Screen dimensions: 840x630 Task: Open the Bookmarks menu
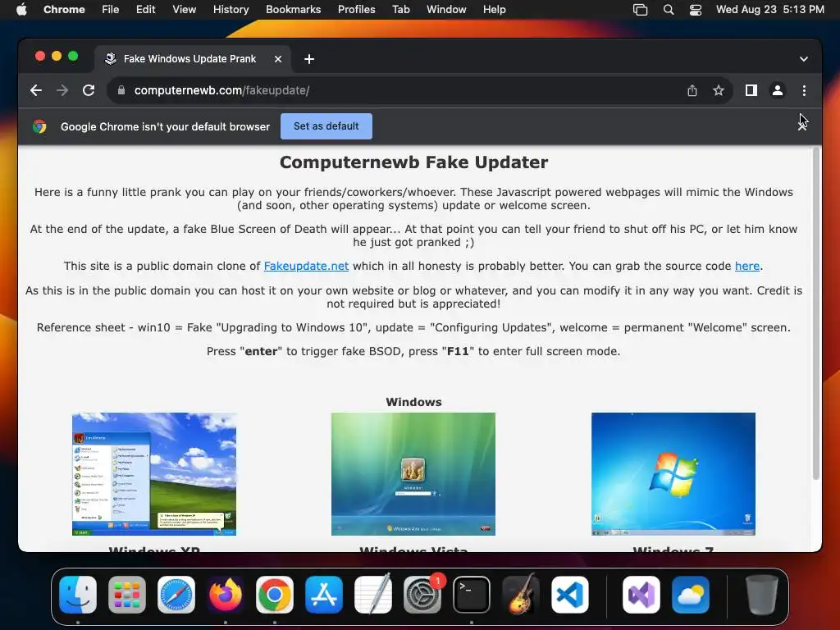[x=293, y=10]
